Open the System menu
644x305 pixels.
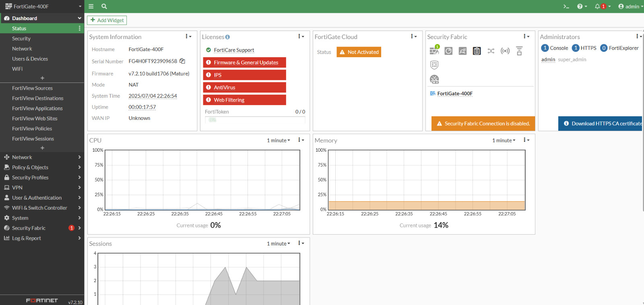click(42, 218)
